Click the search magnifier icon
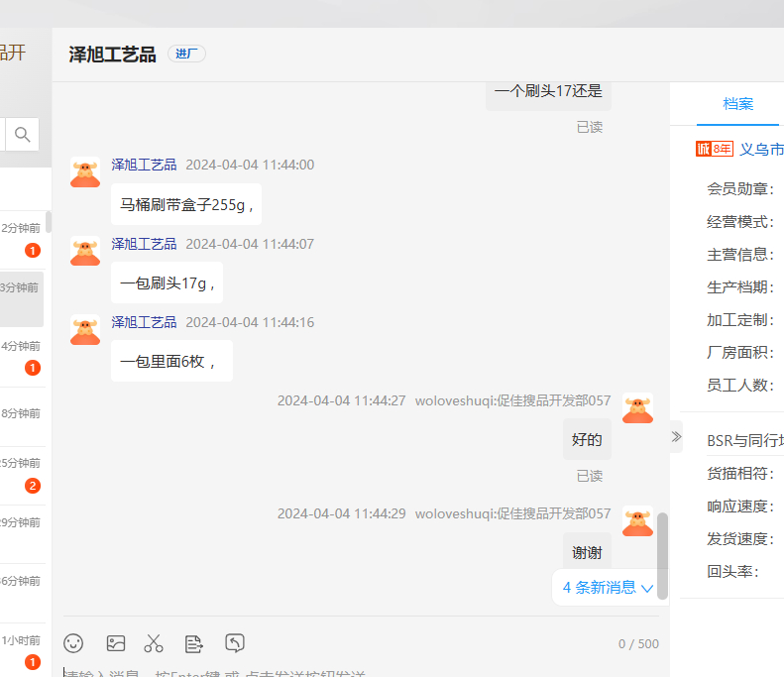This screenshot has width=784, height=677. click(x=22, y=134)
